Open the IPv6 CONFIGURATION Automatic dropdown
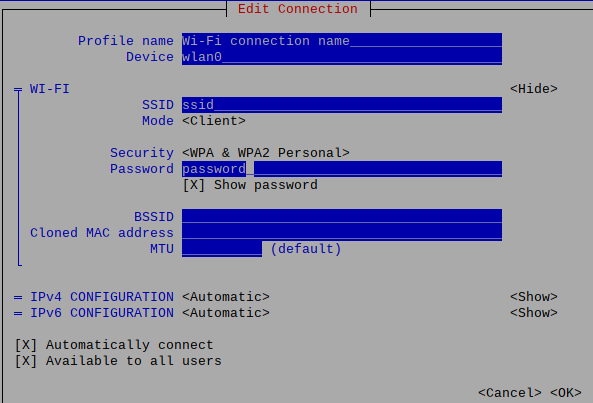Viewport: 593px width, 403px height. coord(226,313)
